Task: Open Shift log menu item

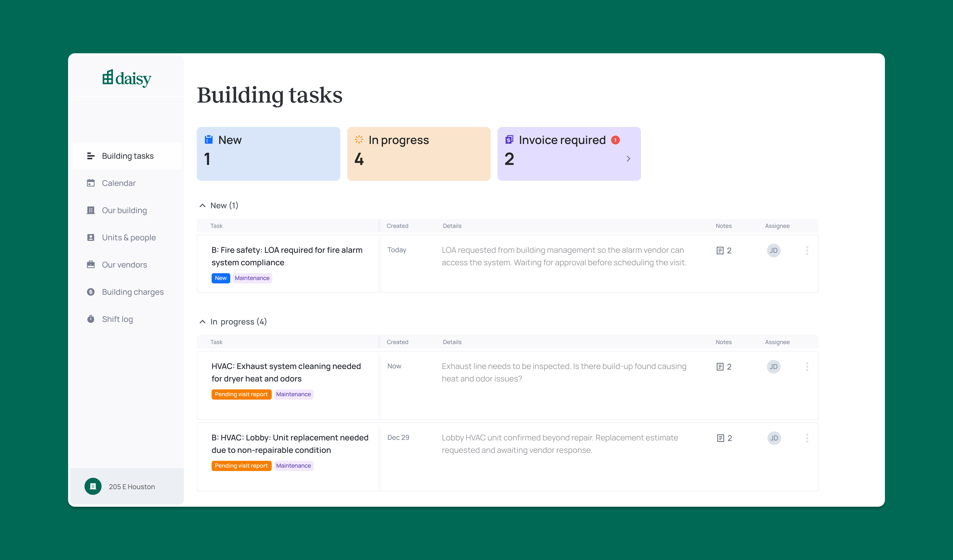Action: click(x=117, y=319)
